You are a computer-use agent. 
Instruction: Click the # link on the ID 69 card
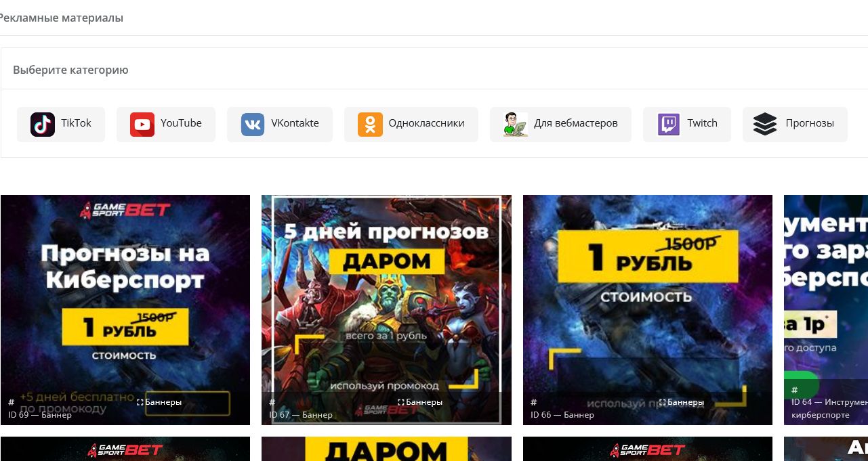point(12,402)
